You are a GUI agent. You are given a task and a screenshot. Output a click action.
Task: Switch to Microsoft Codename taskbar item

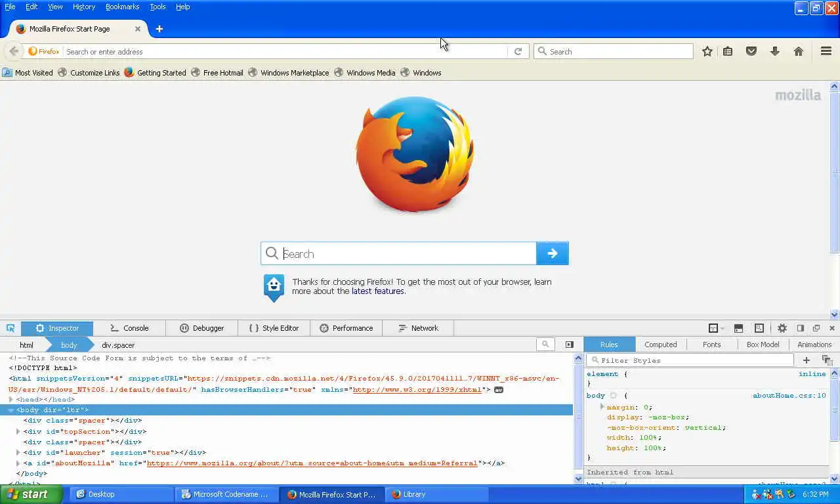[x=226, y=494]
